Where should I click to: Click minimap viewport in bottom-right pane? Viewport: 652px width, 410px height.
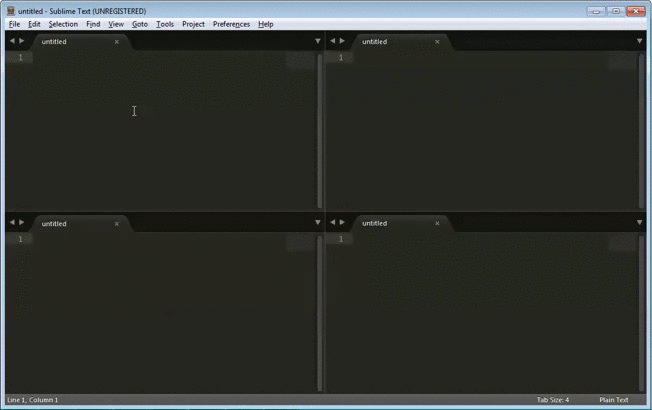tap(623, 242)
